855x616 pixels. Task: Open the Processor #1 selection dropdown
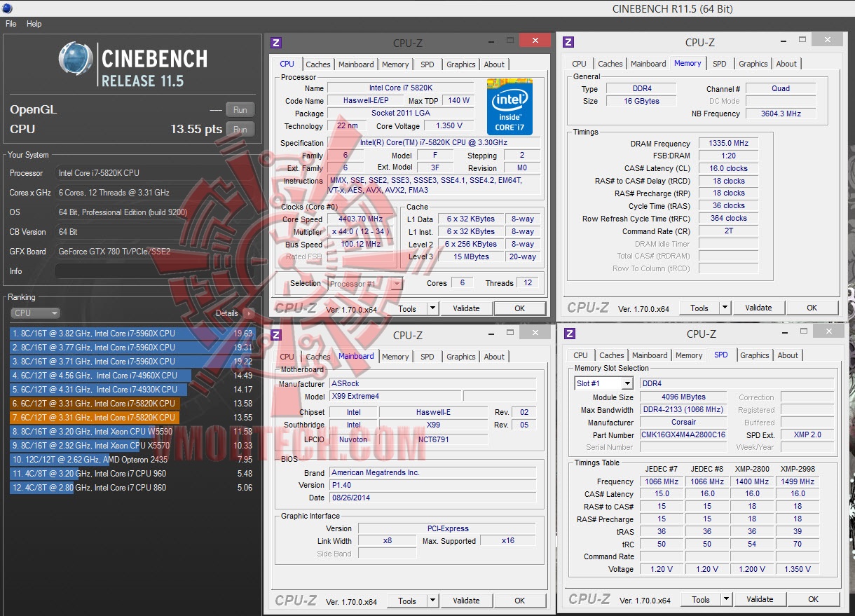click(365, 284)
